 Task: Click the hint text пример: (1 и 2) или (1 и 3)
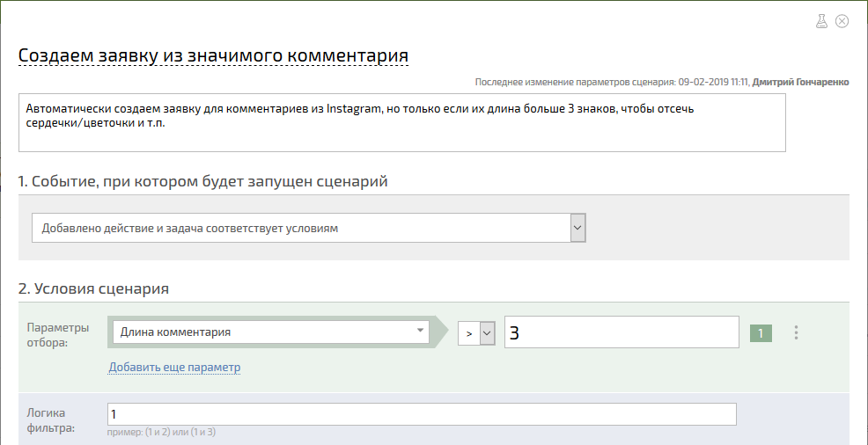point(163,432)
